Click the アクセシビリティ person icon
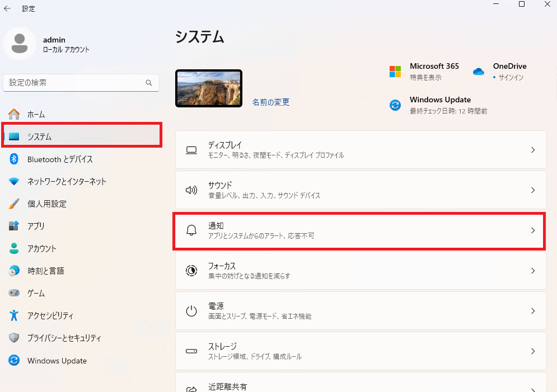The width and height of the screenshot is (557, 392). (x=14, y=315)
